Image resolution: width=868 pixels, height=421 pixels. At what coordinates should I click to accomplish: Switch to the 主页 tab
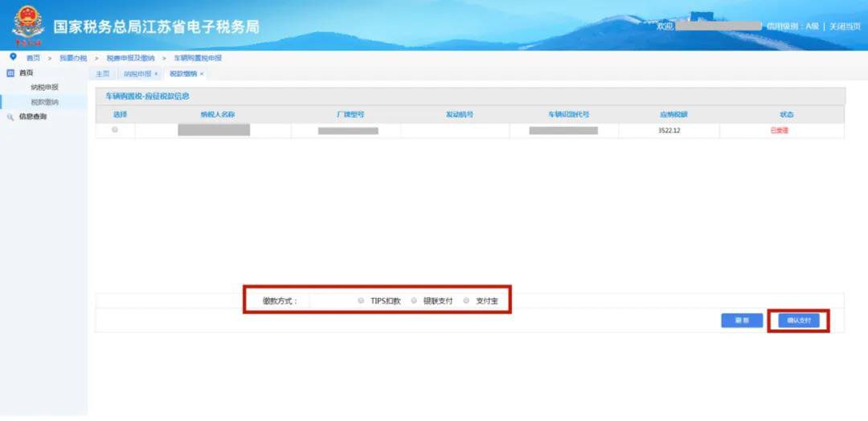(x=102, y=74)
